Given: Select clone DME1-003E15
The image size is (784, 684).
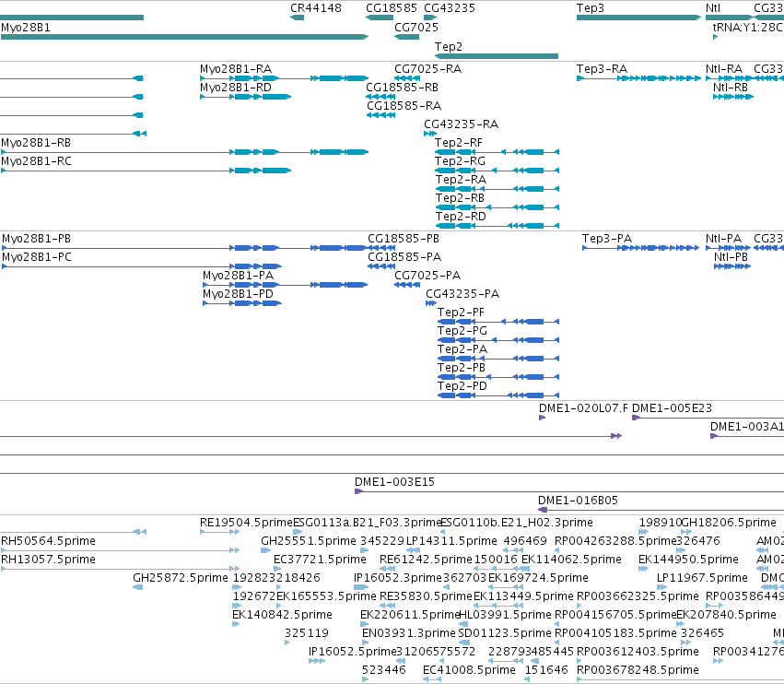Looking at the screenshot, I should pyautogui.click(x=569, y=491).
